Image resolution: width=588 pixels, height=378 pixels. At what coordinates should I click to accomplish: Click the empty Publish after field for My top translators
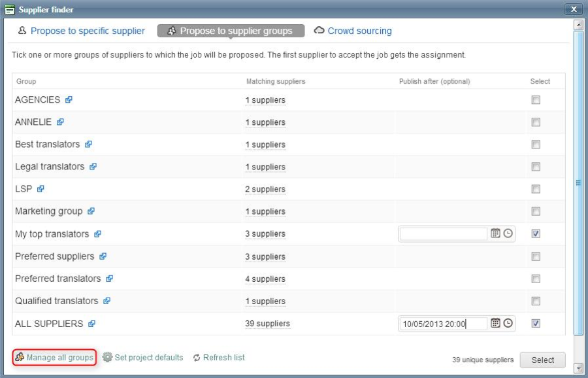pos(443,234)
